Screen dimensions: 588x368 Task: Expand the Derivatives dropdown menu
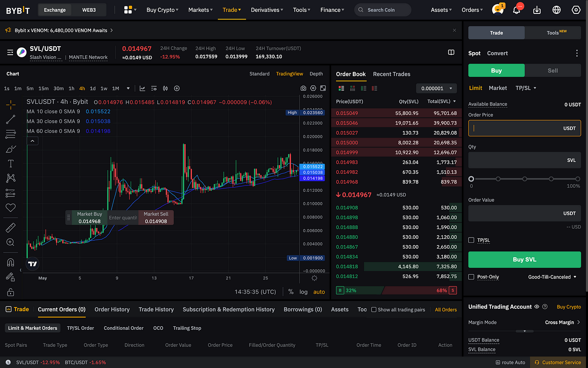pos(267,10)
